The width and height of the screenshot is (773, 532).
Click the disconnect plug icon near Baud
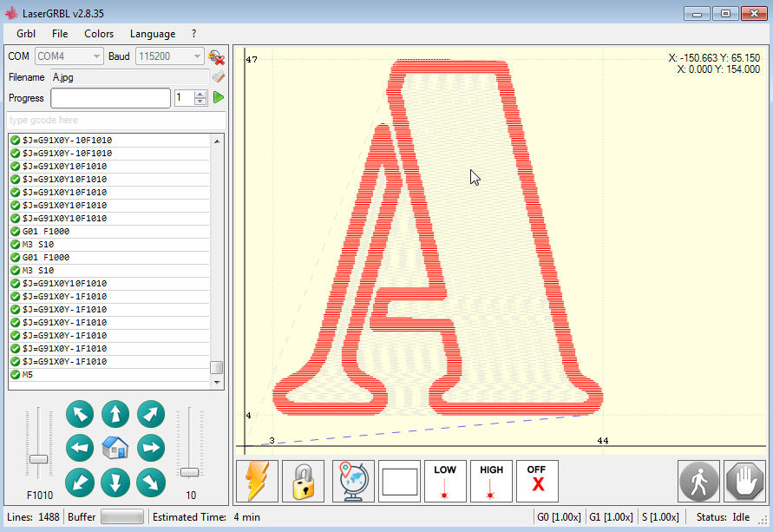click(217, 56)
